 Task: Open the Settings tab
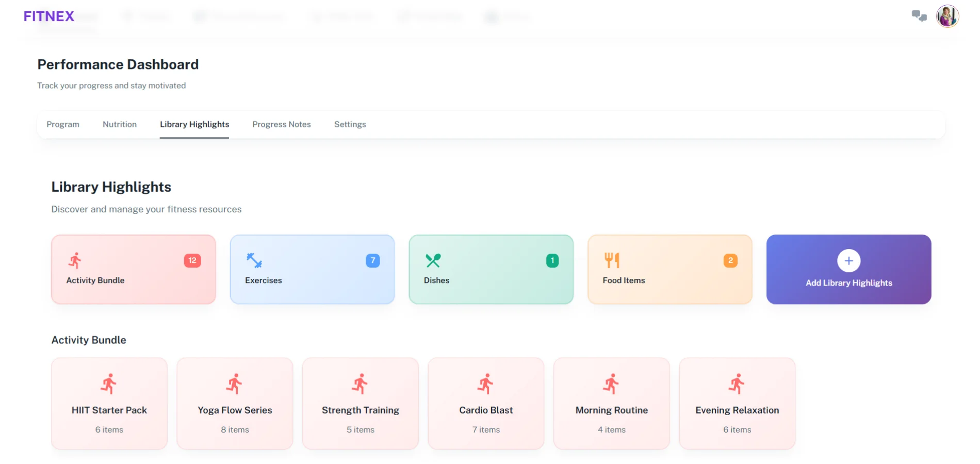pos(350,124)
